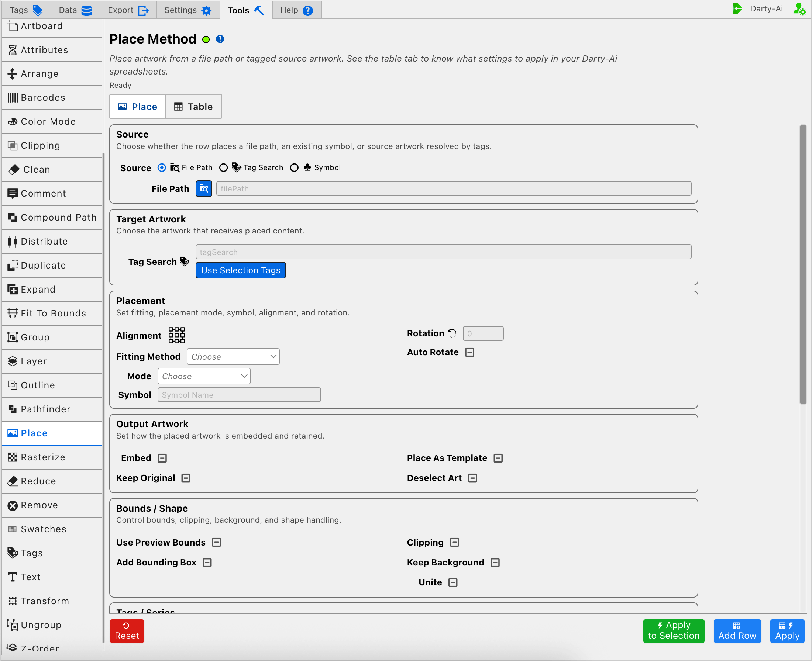This screenshot has height=661, width=812.
Task: Open Ungroup tool in sidebar
Action: tap(52, 625)
